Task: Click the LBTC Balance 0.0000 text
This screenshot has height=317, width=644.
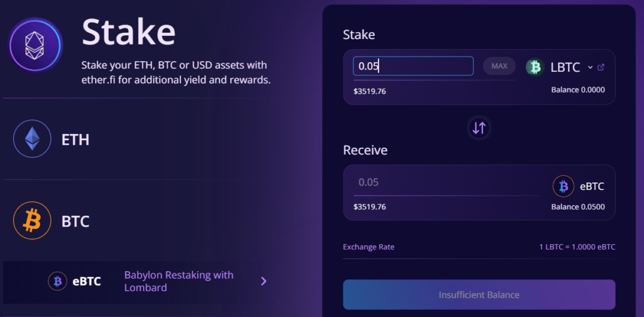Action: click(578, 89)
